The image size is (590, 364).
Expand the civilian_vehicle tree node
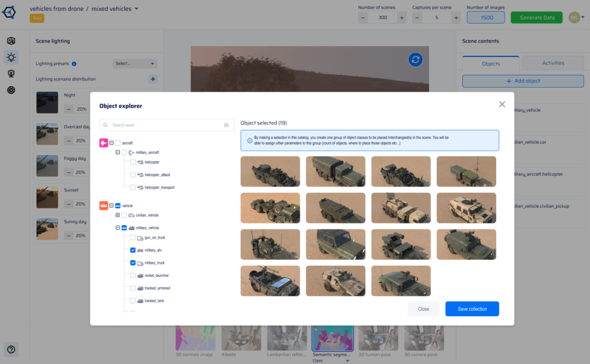[x=118, y=215]
